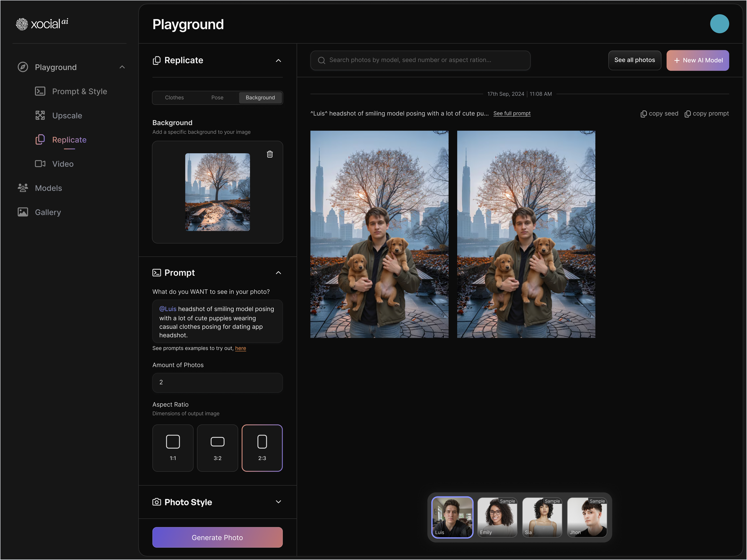Select the Jhon sample model
747x560 pixels.
[x=587, y=517]
